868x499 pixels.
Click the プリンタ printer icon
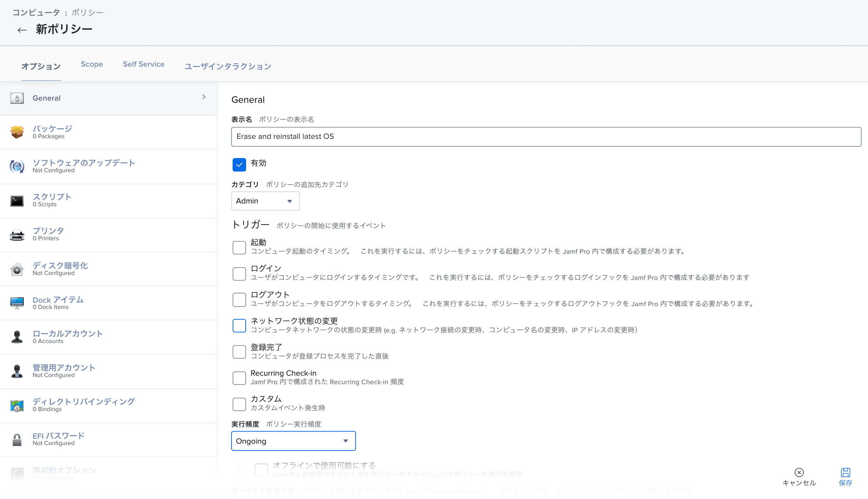17,235
